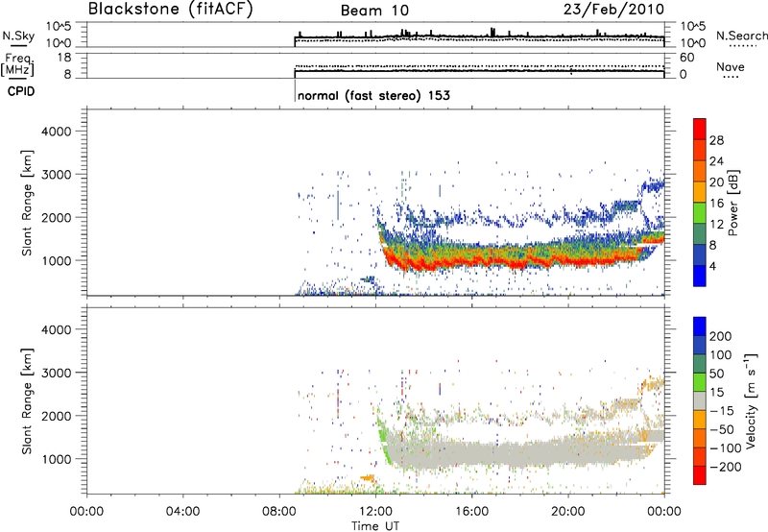Click the Beam 10 label
768x532 pixels.
click(374, 11)
